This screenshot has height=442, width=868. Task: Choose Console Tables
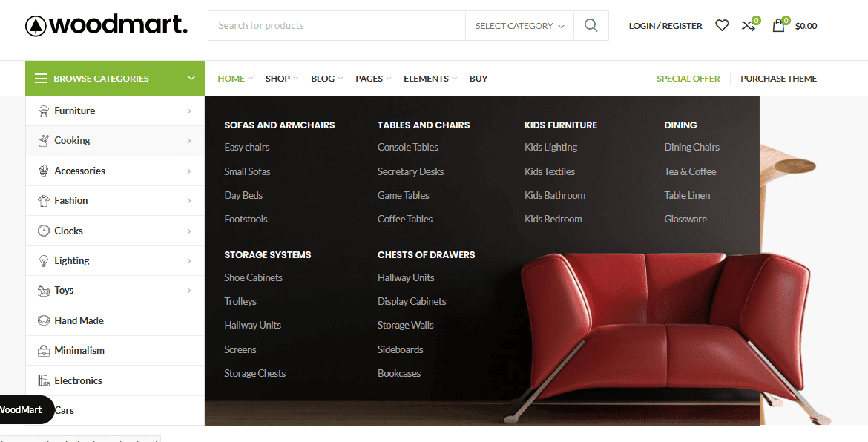coord(408,147)
